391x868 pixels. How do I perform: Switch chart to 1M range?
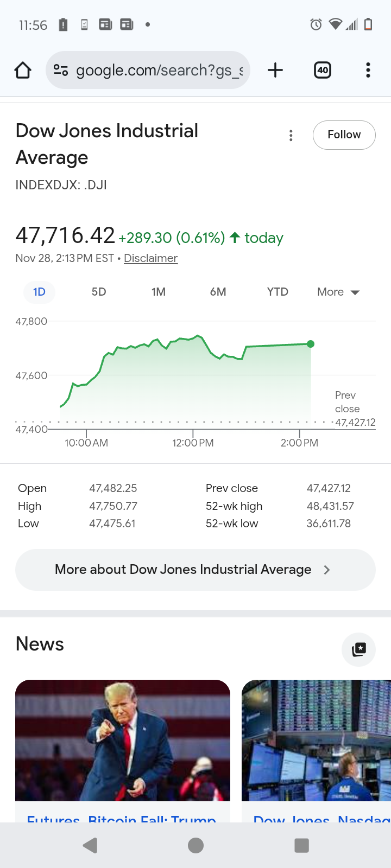(159, 292)
